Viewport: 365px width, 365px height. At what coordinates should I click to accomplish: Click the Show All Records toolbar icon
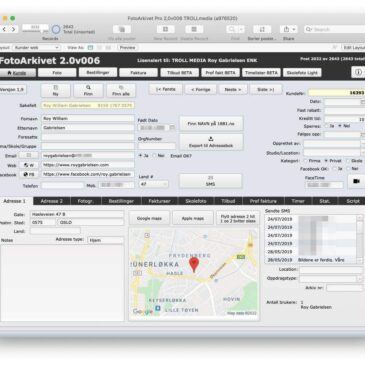[122, 29]
